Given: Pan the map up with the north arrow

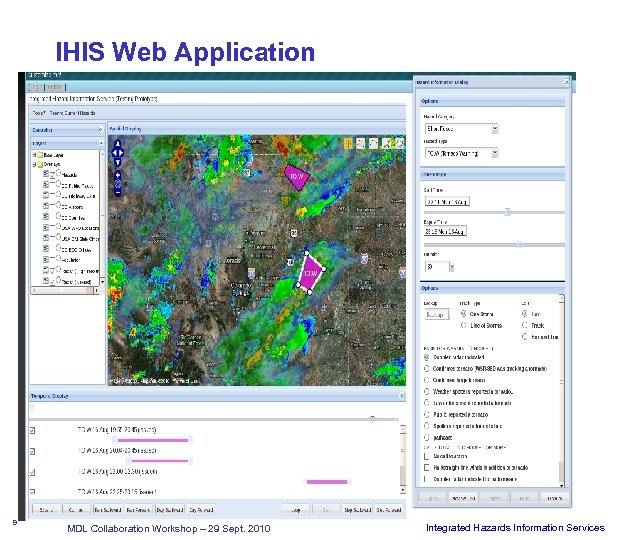Looking at the screenshot, I should coord(118,144).
